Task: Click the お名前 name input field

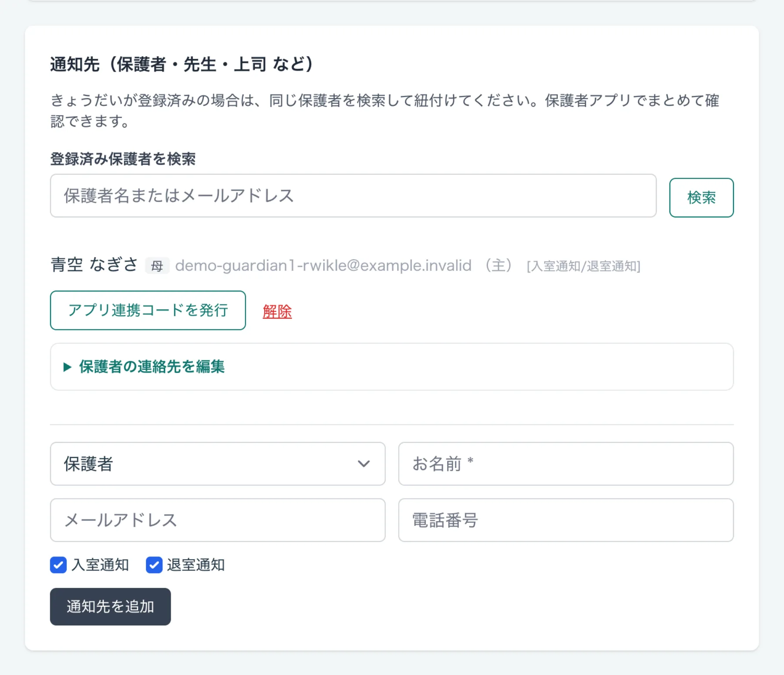Action: 566,464
